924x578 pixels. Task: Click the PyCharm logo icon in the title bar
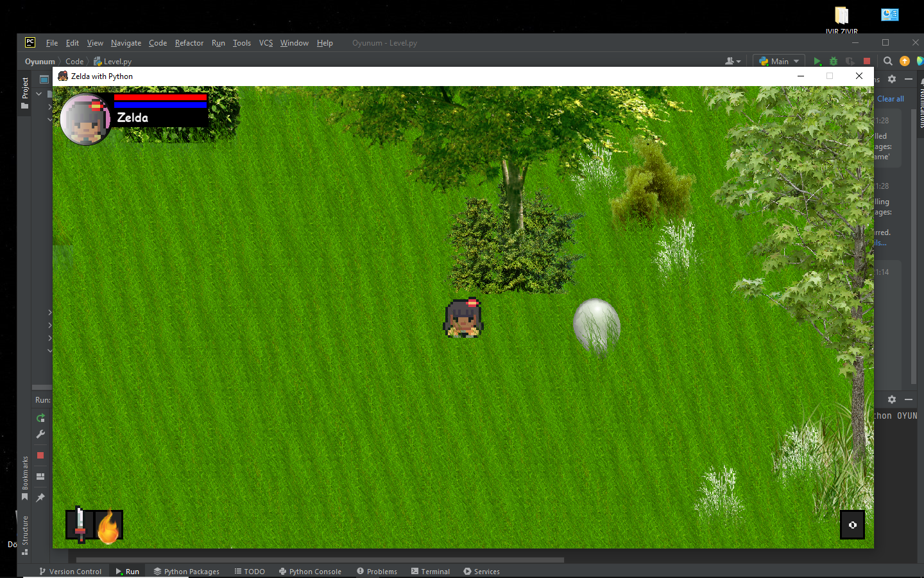[30, 42]
